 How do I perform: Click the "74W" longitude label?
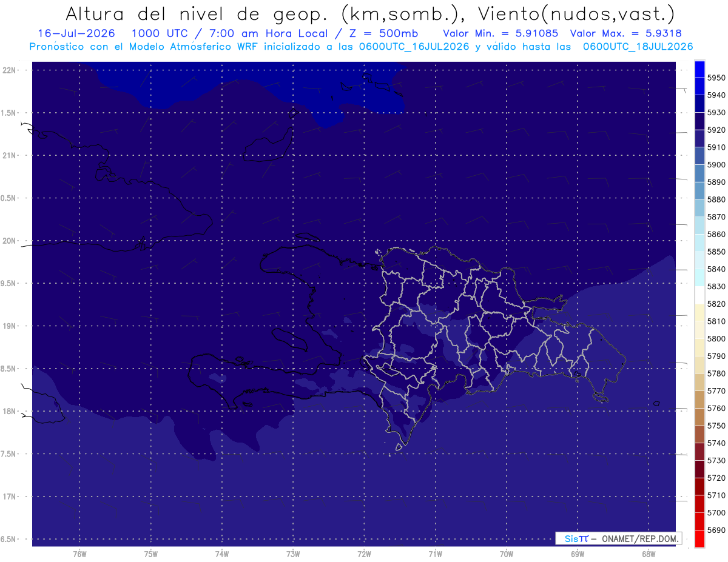(222, 554)
